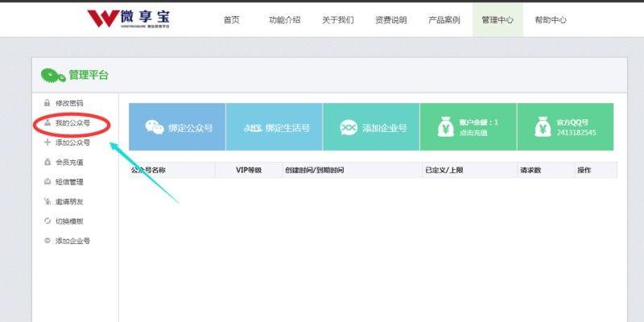
Task: Open 邀请朋友 sidebar link
Action: coord(69,201)
